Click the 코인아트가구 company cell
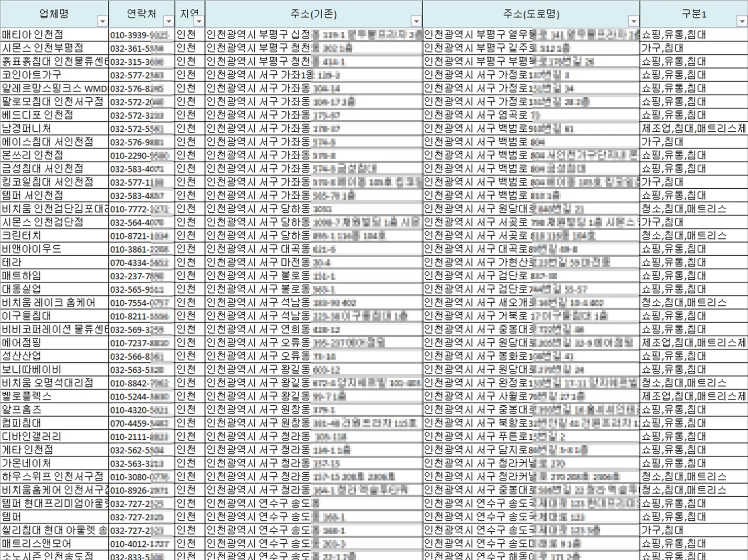 tap(54, 75)
